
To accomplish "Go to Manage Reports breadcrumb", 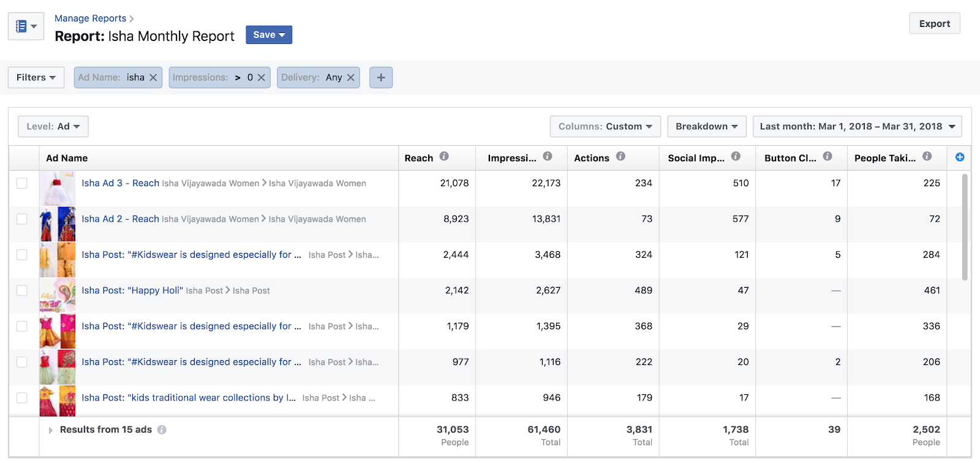I will tap(91, 18).
